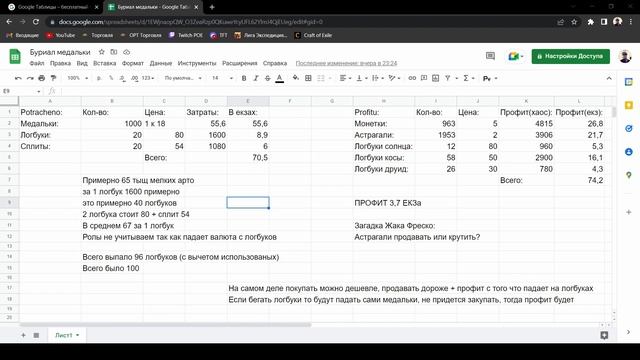Open the Расширения menu
The image size is (640, 360).
pyautogui.click(x=240, y=63)
